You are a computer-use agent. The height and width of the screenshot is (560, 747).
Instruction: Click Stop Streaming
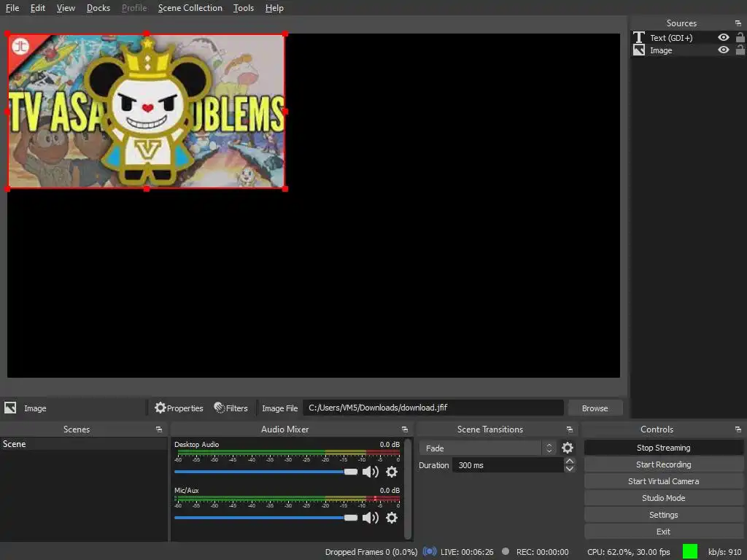click(663, 448)
